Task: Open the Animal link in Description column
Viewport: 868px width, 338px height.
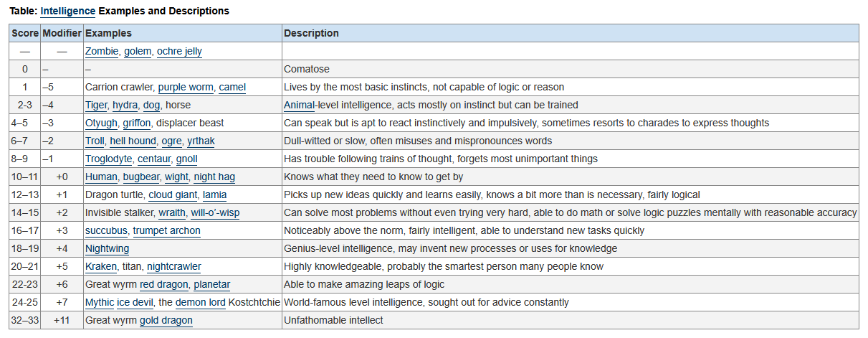Action: tap(300, 105)
